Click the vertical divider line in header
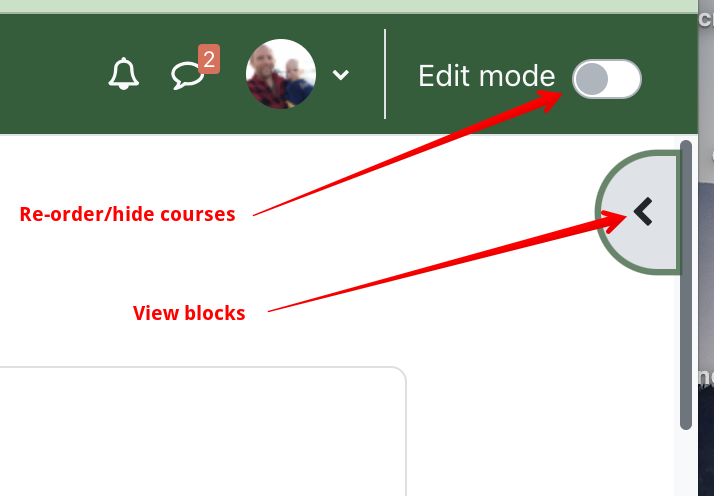This screenshot has height=496, width=714. pyautogui.click(x=385, y=74)
